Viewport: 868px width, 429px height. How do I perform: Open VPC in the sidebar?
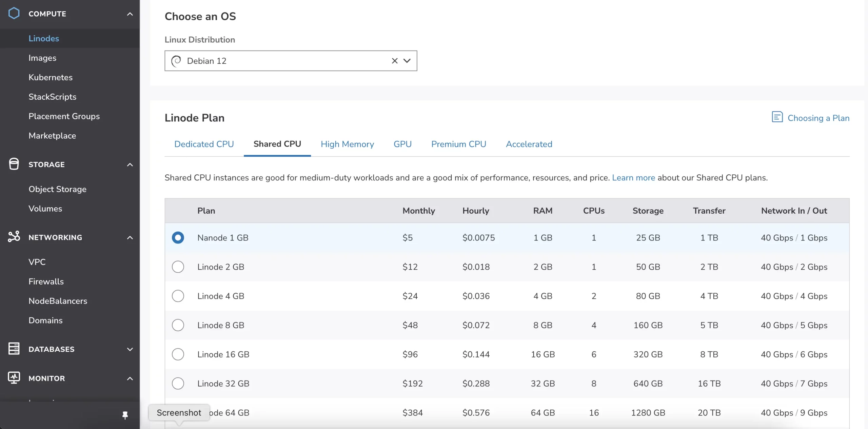[x=37, y=262]
